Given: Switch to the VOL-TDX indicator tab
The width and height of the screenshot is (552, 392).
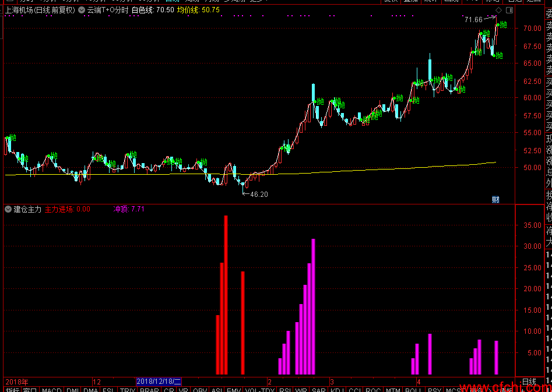Looking at the screenshot, I should 260,390.
